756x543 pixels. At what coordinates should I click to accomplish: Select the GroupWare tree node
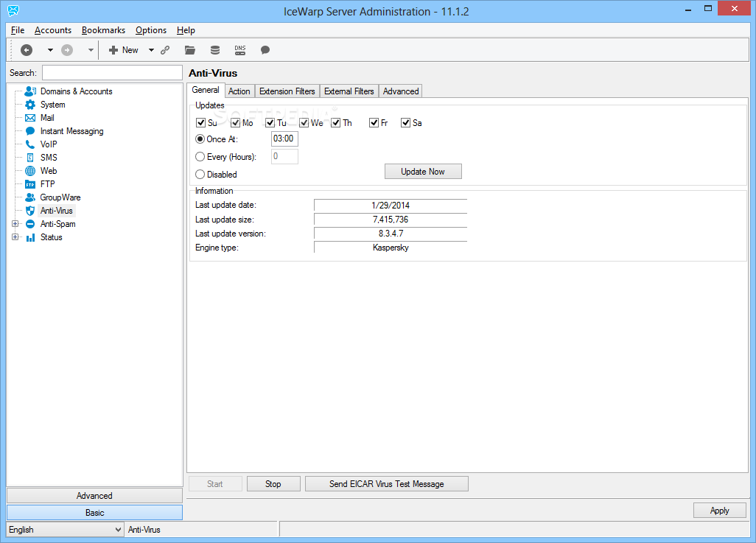60,197
